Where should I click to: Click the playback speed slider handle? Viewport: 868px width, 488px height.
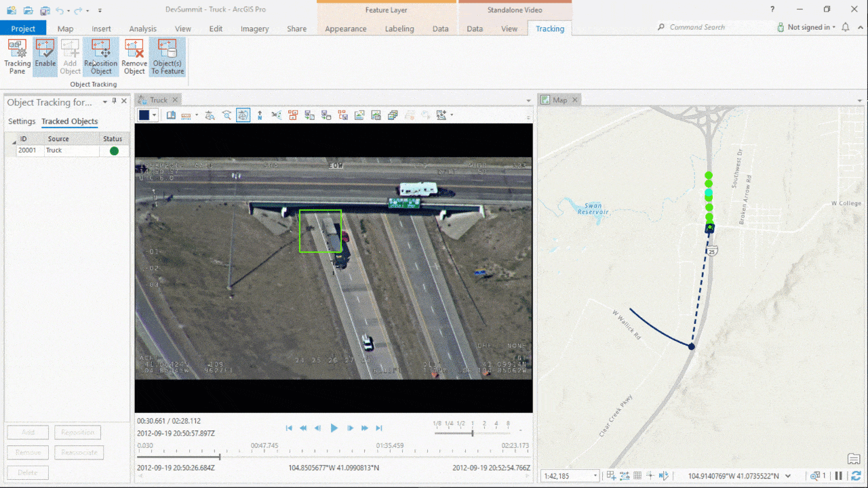(473, 433)
